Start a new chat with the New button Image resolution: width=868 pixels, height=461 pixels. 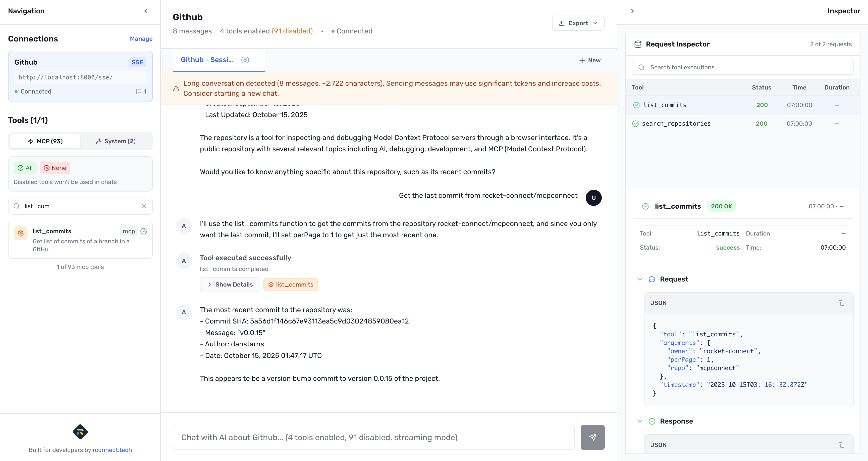(x=590, y=60)
